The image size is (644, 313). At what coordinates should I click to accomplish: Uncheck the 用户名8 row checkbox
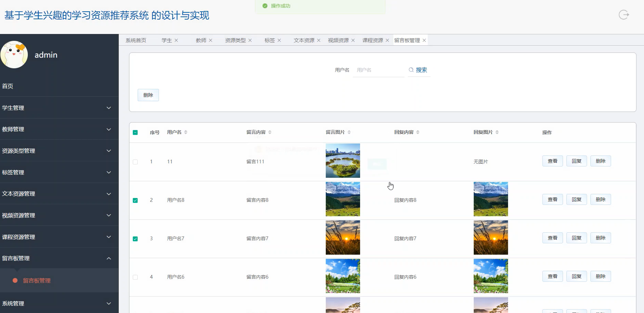pos(135,200)
